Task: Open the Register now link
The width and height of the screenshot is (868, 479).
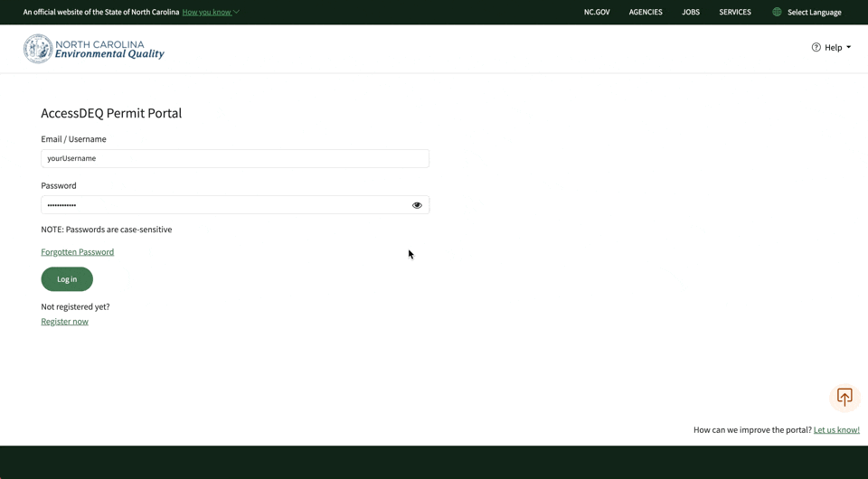Action: tap(65, 322)
